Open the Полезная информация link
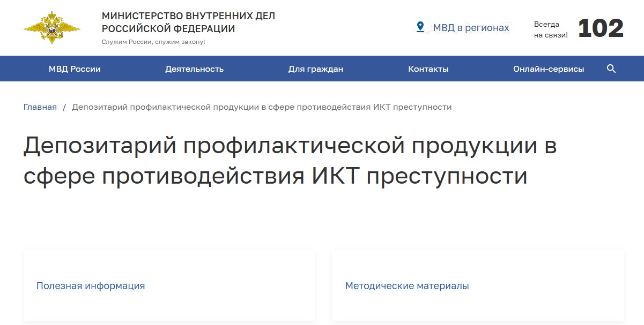The image size is (644, 325). point(91,286)
